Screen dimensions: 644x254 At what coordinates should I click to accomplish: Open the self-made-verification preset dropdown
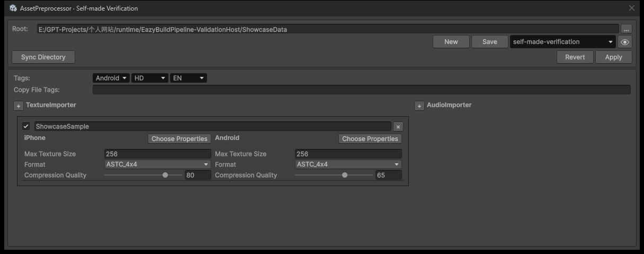(x=562, y=42)
